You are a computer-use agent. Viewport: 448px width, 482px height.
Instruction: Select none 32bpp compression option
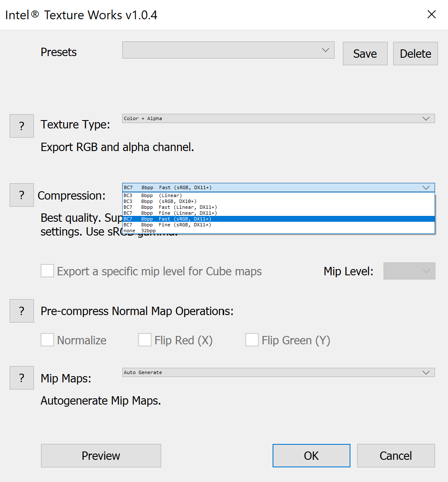pos(278,231)
